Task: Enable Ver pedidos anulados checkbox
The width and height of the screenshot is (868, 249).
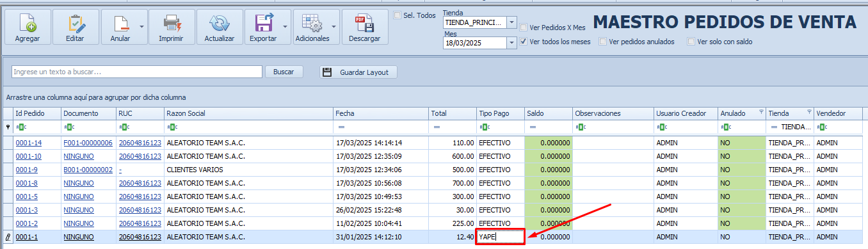Action: click(x=603, y=42)
